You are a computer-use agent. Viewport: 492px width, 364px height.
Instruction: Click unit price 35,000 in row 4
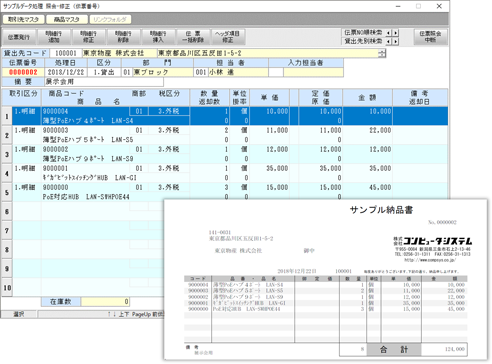(277, 168)
